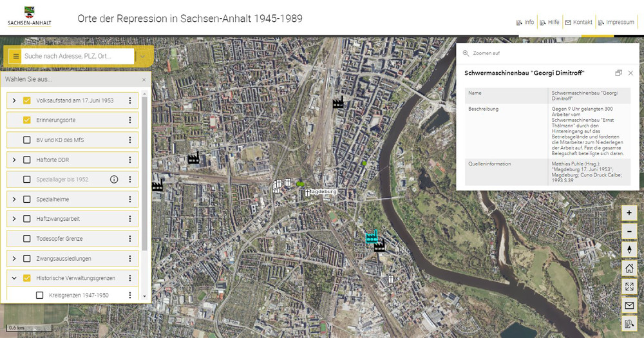Zoom in with the plus button

pos(630,212)
